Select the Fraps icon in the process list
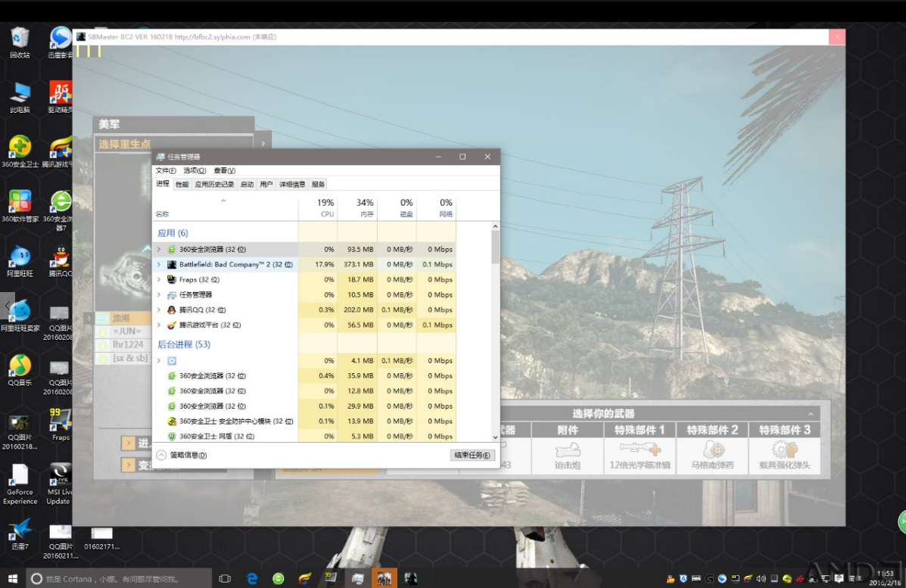This screenshot has height=588, width=906. [x=172, y=279]
